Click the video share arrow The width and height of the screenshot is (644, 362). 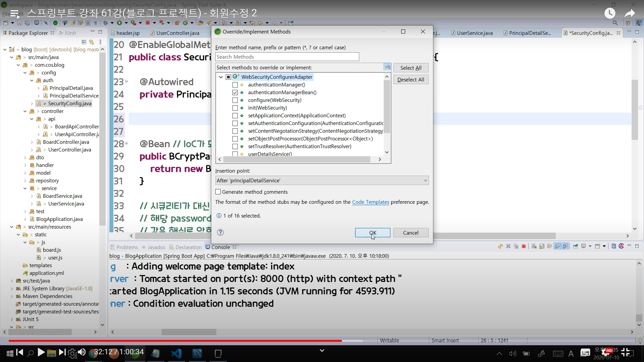pyautogui.click(x=630, y=13)
